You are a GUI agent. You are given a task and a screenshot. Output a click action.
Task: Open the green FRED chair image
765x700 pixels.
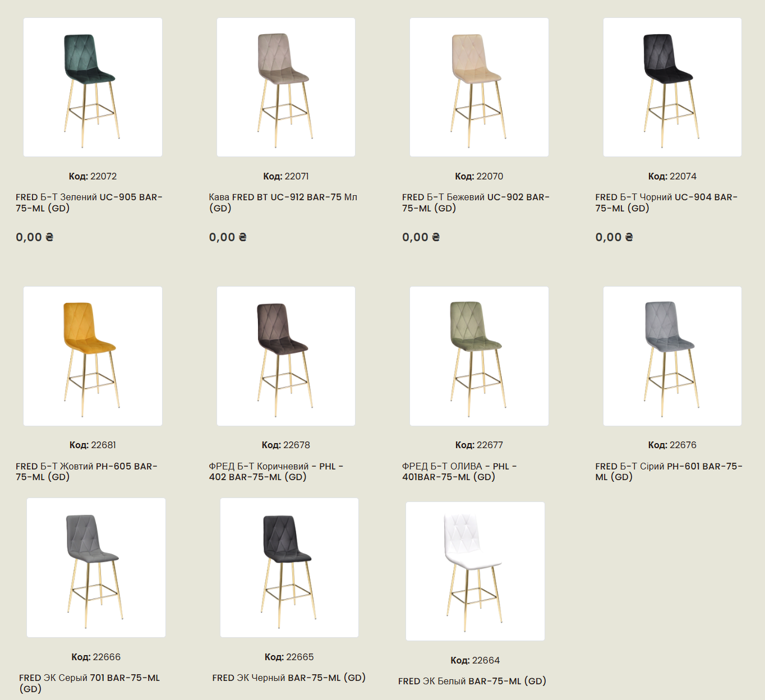(x=93, y=87)
